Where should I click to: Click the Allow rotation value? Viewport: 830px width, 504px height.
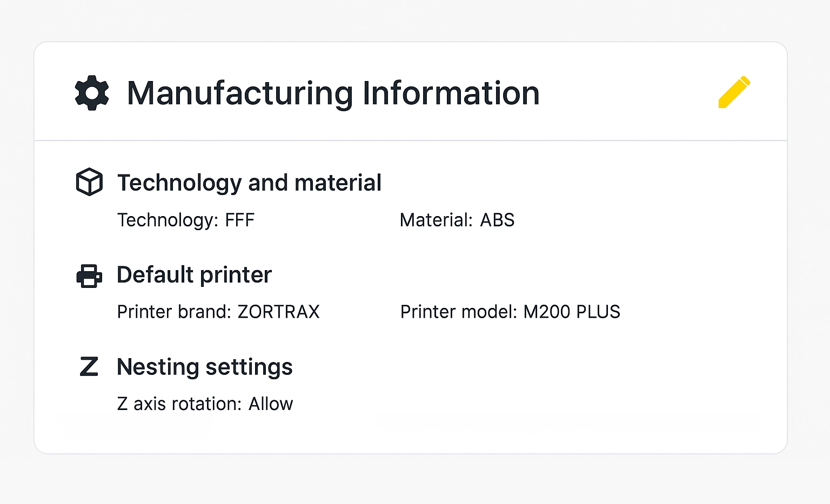pos(270,404)
